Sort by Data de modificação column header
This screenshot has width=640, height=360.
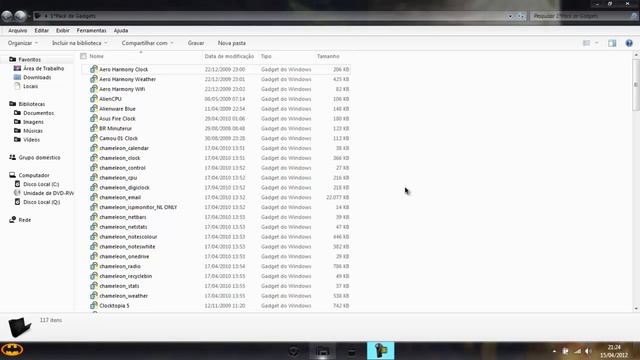[230, 56]
